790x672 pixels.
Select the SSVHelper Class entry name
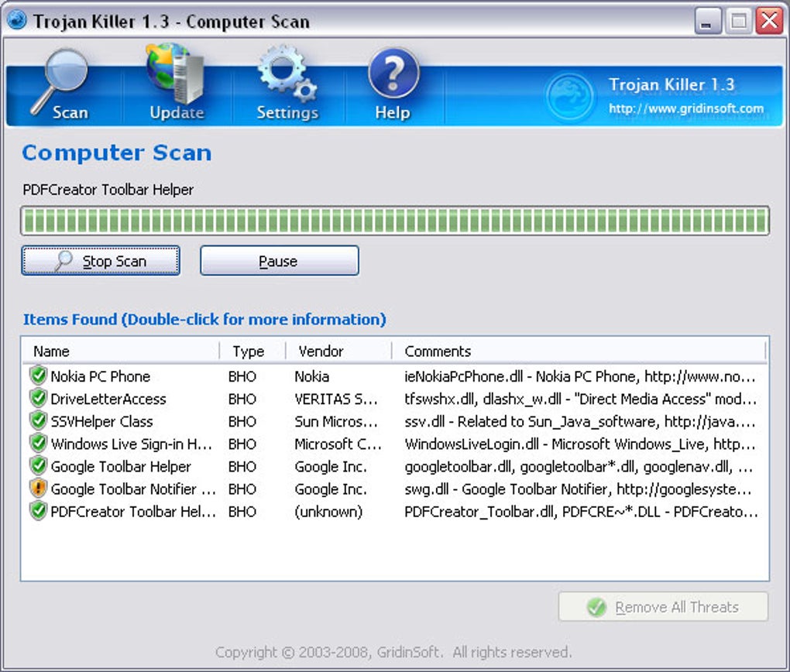(x=101, y=421)
